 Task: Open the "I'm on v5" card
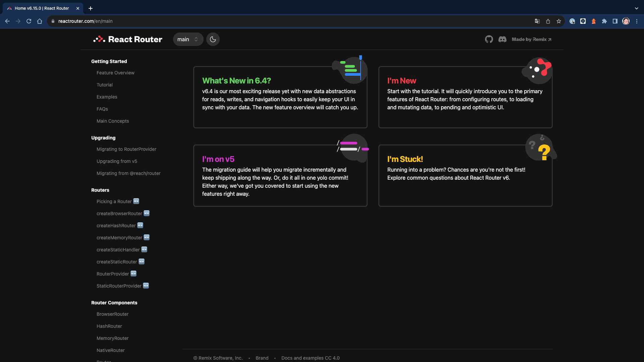pos(280,176)
